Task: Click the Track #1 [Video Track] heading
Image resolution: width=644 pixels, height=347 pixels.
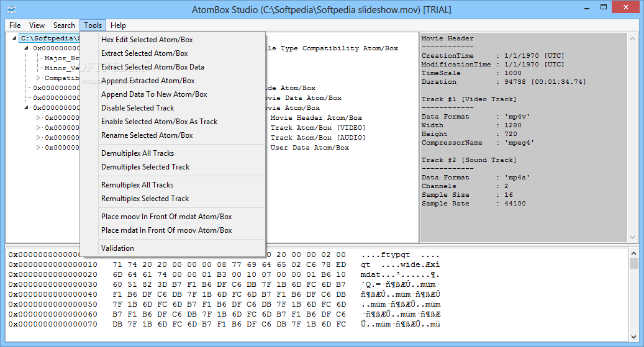Action: pyautogui.click(x=469, y=99)
